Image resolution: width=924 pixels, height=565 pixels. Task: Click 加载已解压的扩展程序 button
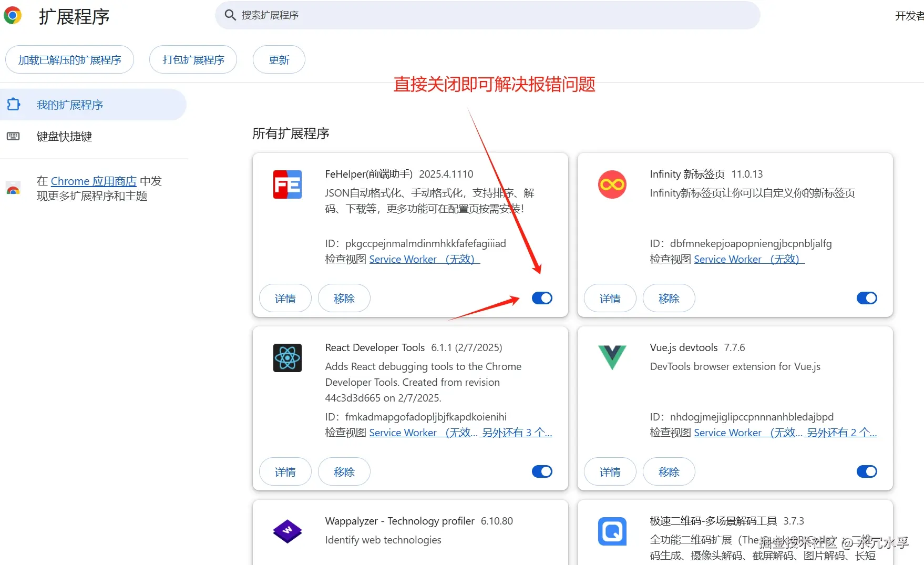[69, 59]
